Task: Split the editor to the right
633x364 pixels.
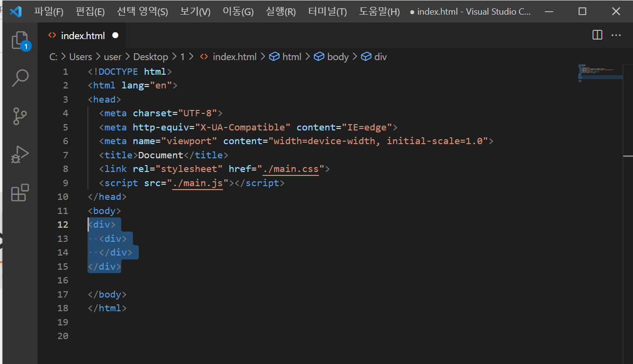Action: [597, 35]
